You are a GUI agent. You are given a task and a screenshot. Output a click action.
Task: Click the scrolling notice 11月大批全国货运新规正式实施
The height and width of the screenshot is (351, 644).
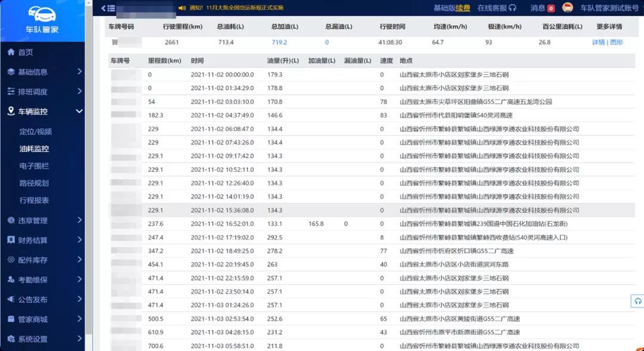(245, 8)
